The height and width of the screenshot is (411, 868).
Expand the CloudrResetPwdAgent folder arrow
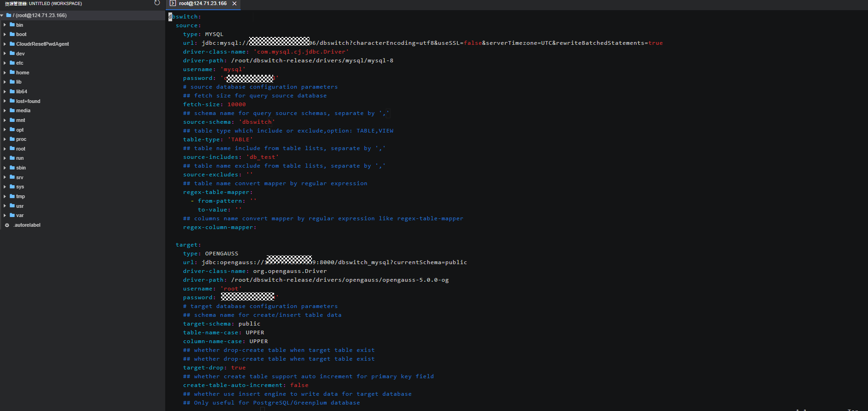point(5,44)
